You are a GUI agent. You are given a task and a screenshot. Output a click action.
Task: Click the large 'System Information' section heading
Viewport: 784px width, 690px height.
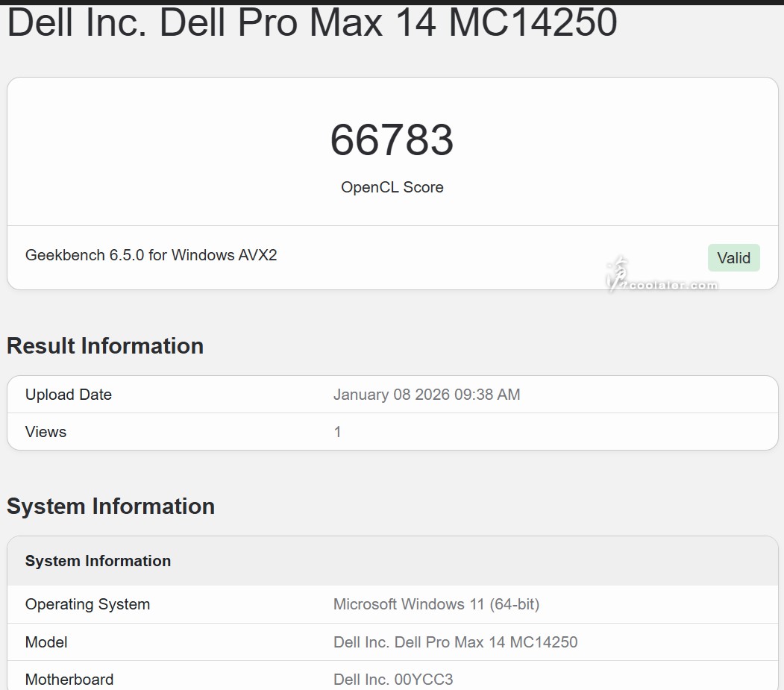pos(110,506)
